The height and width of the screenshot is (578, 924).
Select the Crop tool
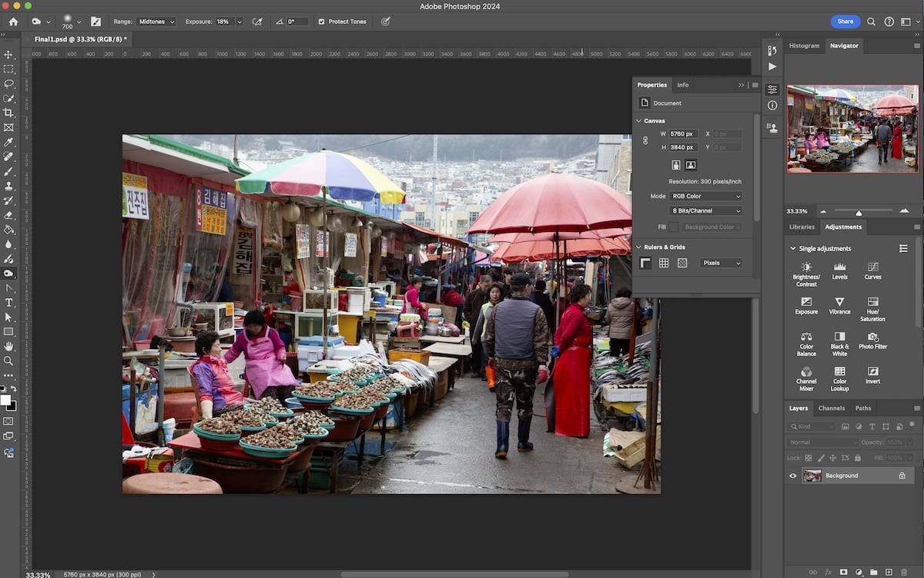pos(9,111)
